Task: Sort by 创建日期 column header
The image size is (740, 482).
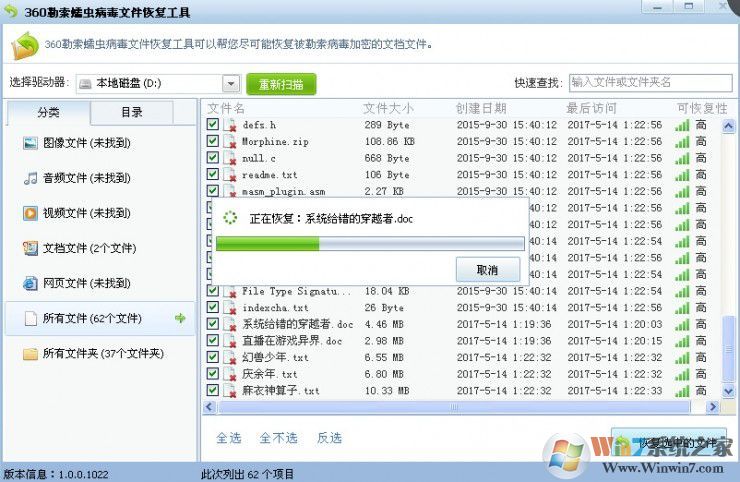Action: pos(481,109)
